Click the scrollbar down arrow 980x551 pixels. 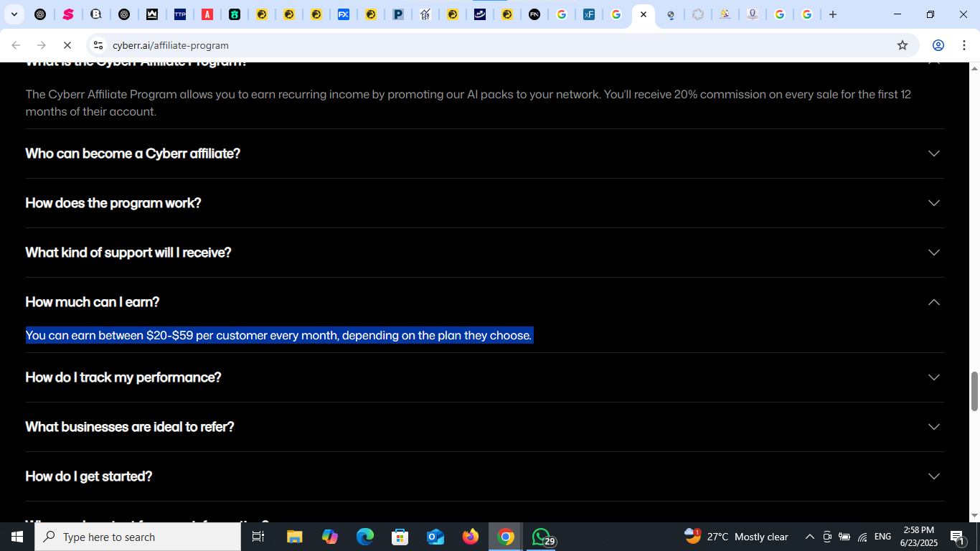[974, 515]
